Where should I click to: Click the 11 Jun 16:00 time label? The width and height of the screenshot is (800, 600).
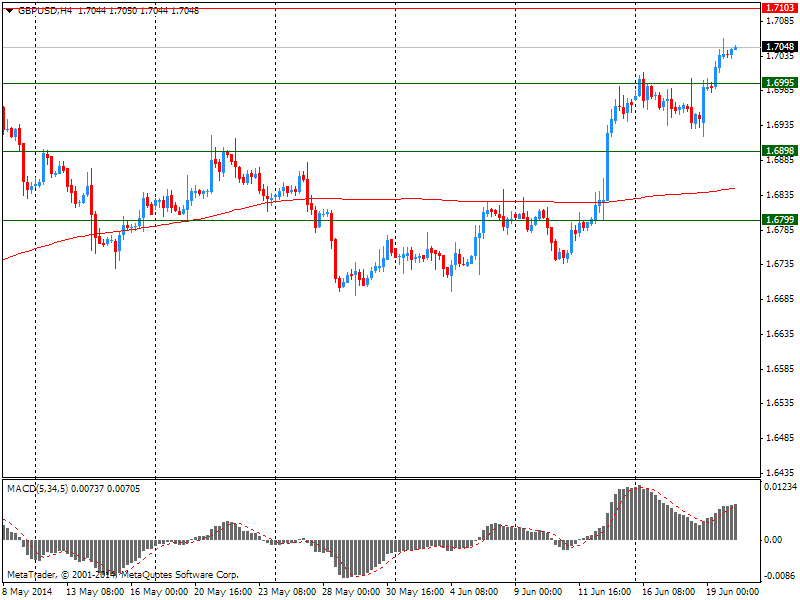pos(604,592)
